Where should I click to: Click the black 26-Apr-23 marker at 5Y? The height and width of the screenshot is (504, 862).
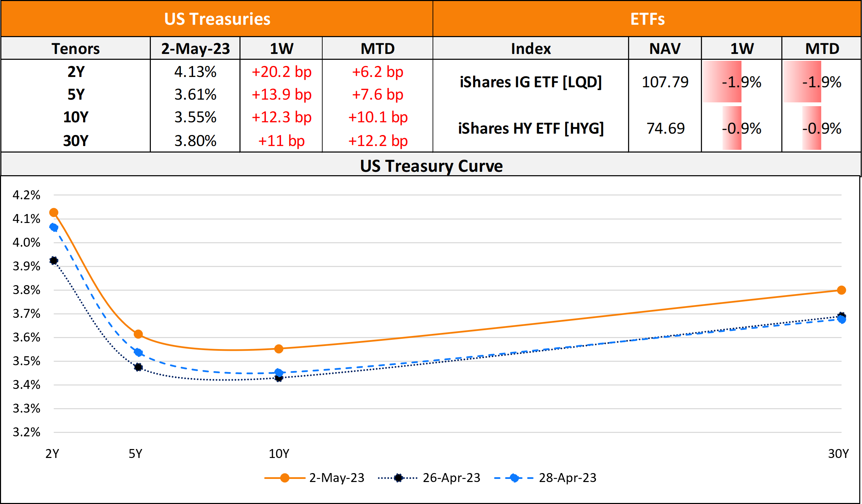point(138,367)
